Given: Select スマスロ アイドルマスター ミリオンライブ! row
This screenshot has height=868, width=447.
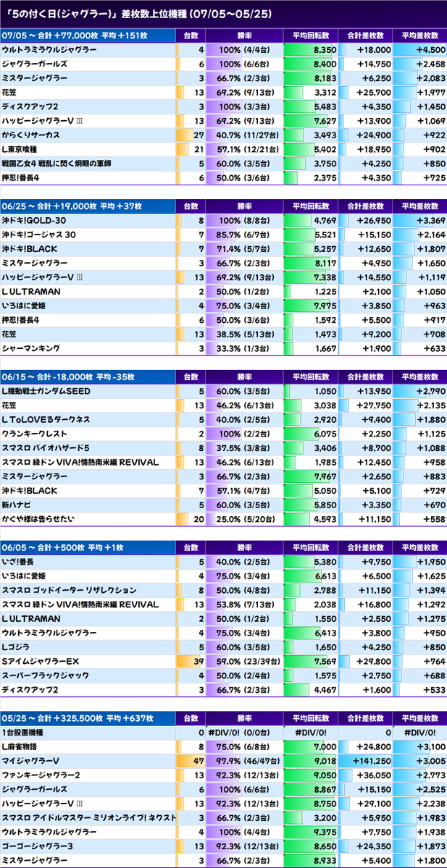Looking at the screenshot, I should point(88,817).
